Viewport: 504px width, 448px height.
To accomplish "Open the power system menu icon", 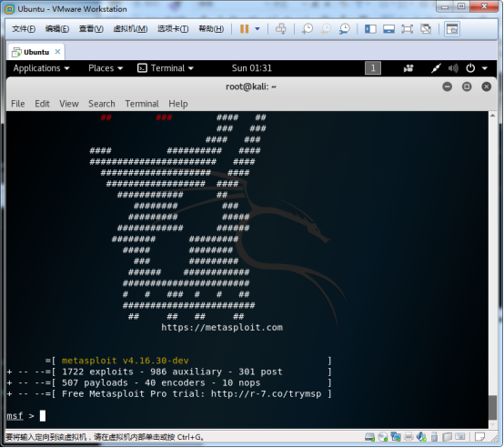I will pyautogui.click(x=470, y=68).
